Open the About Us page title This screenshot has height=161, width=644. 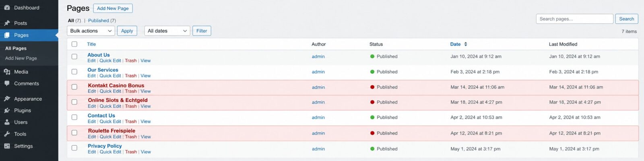point(99,55)
